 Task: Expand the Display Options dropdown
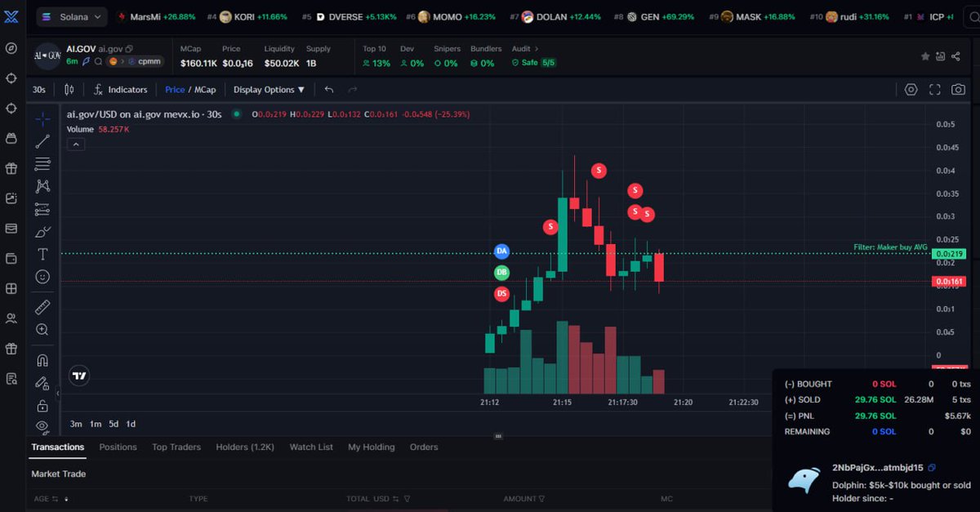269,90
